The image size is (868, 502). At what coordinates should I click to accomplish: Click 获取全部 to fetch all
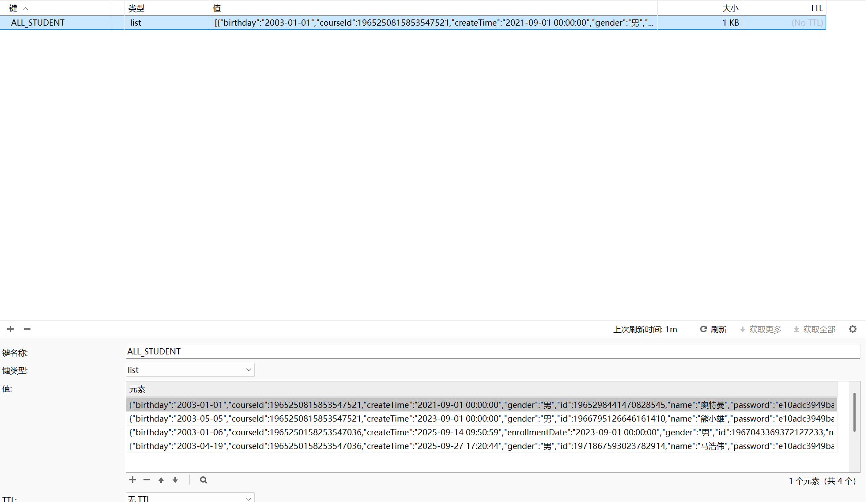[x=815, y=329]
